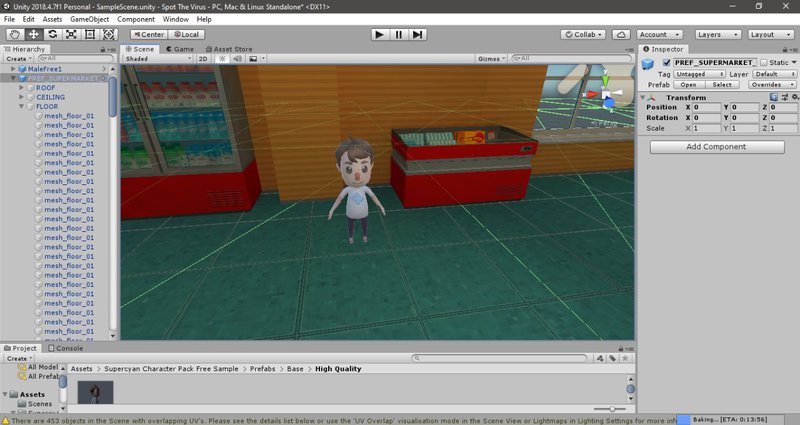Open the Edit menu
Image resolution: width=800 pixels, height=425 pixels.
pos(29,19)
